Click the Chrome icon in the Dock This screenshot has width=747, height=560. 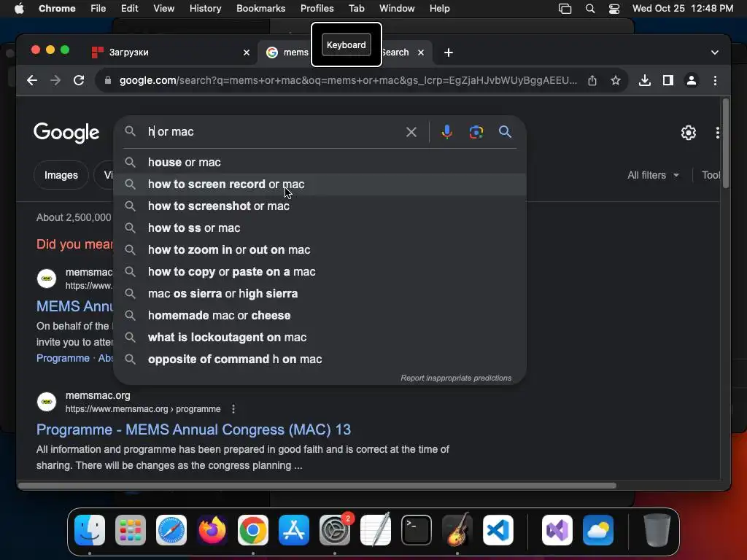pyautogui.click(x=253, y=530)
